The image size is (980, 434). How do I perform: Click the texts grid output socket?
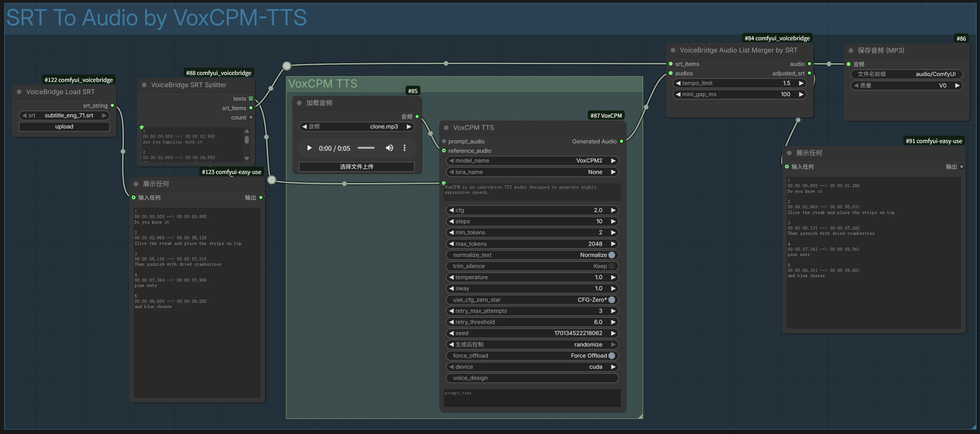(251, 99)
